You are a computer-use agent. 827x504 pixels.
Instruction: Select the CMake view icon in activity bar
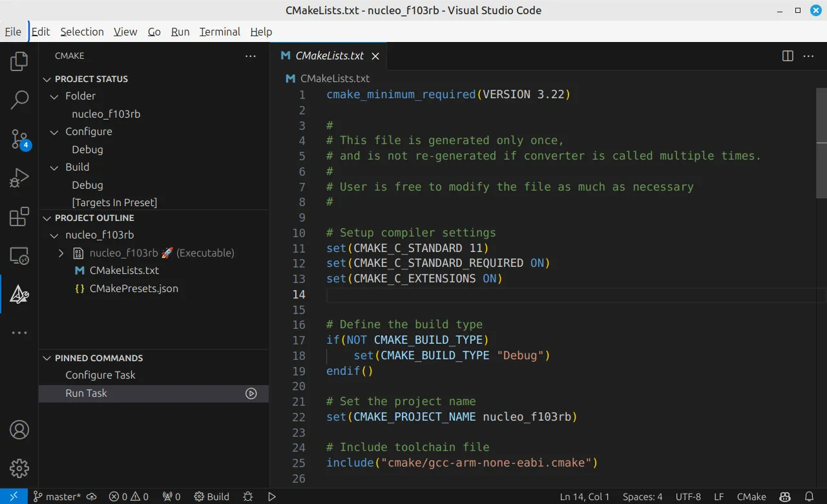(19, 294)
